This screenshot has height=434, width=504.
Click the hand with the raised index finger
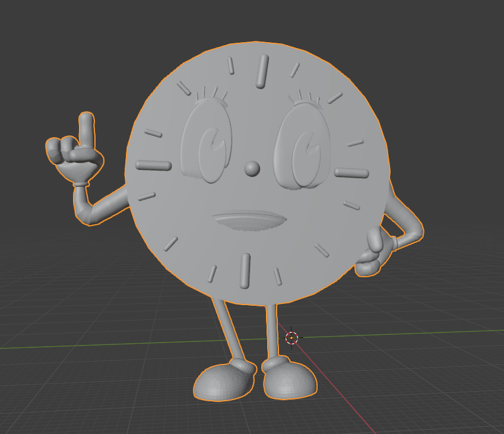pos(75,148)
